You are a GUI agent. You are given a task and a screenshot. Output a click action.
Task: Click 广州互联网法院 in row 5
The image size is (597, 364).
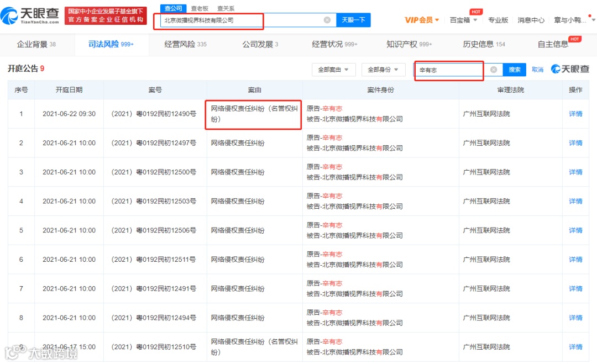pos(486,230)
